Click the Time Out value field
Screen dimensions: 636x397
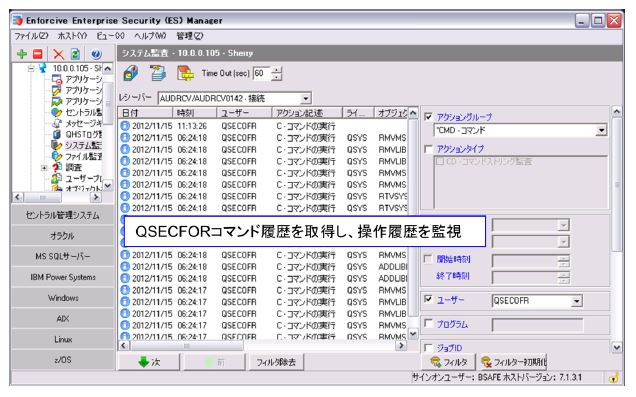point(262,73)
